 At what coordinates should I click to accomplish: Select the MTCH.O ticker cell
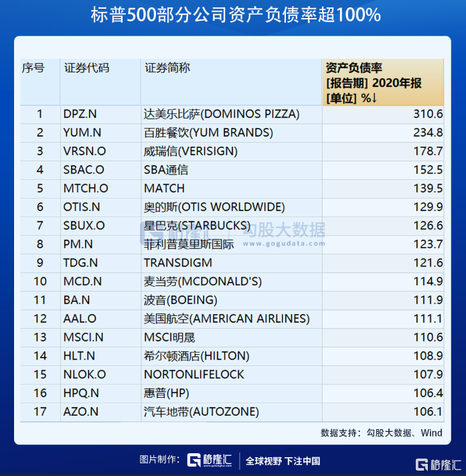[100, 189]
